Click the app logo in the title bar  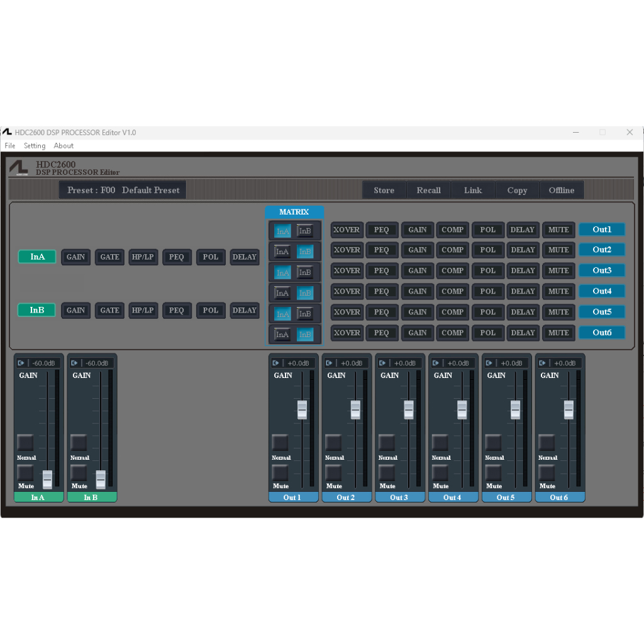point(7,132)
